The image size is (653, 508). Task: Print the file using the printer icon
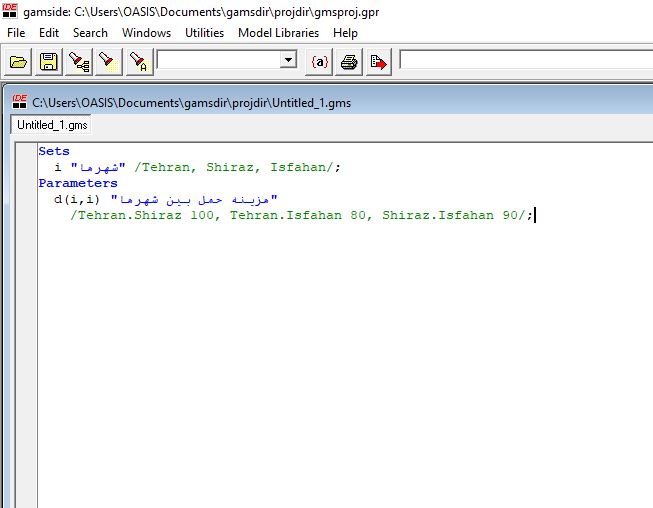(x=349, y=62)
